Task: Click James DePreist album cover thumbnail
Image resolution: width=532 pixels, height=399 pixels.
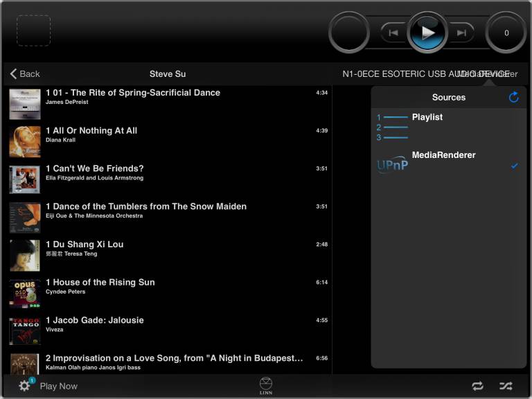Action: [25, 104]
